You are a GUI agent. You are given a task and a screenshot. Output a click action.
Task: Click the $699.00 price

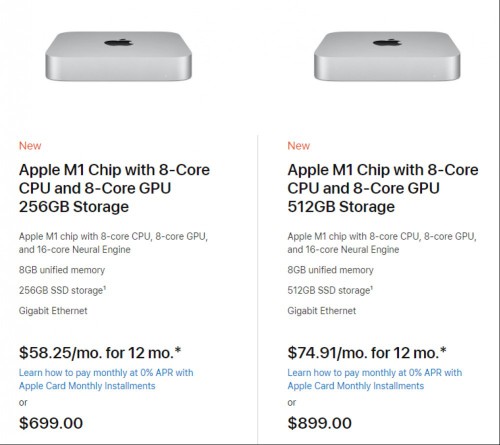point(51,423)
